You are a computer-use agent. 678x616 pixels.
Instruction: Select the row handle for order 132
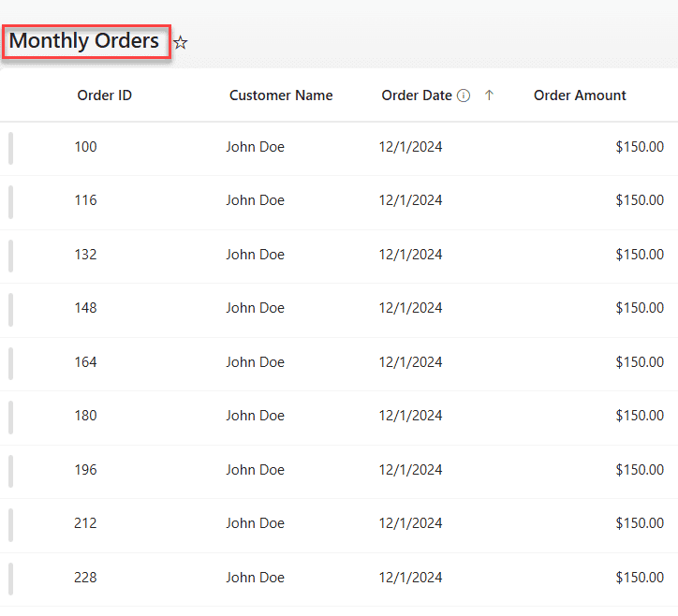[11, 256]
